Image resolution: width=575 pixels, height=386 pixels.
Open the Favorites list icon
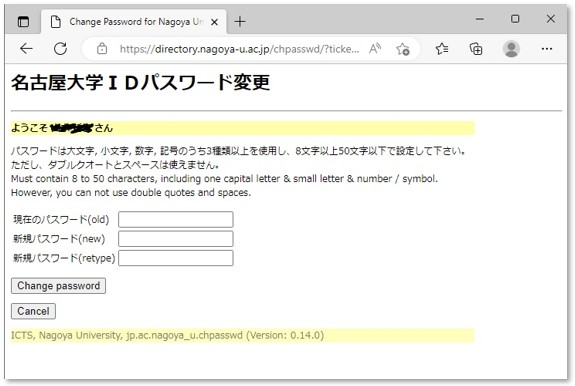(x=442, y=48)
